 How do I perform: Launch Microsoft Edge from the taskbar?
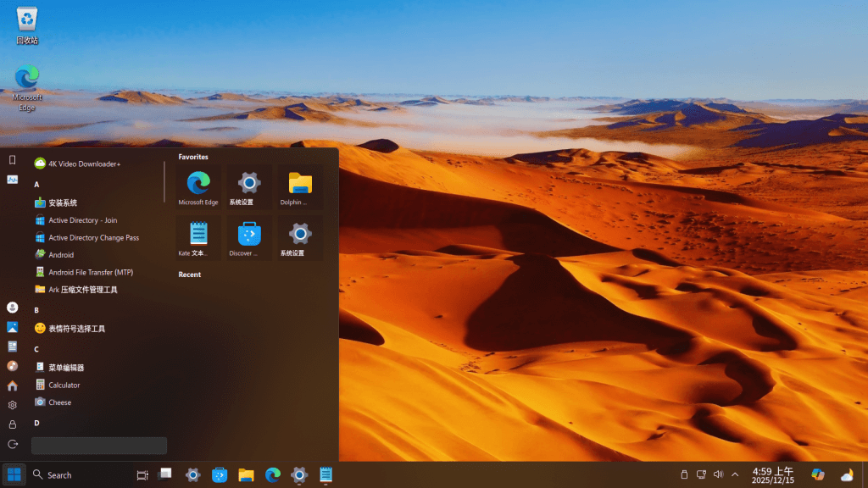272,474
